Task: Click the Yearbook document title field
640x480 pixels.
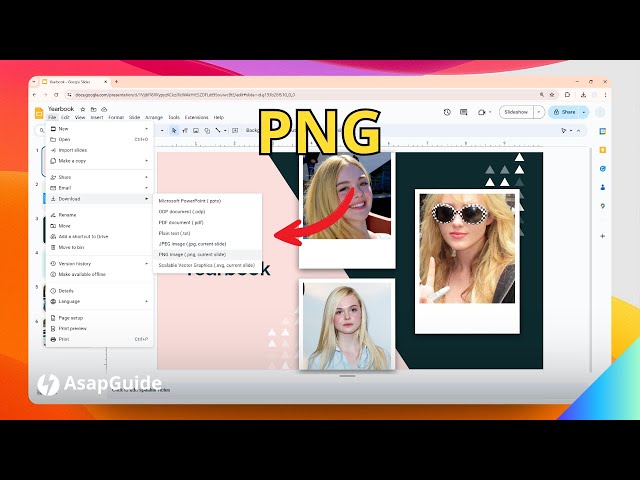Action: (61, 109)
